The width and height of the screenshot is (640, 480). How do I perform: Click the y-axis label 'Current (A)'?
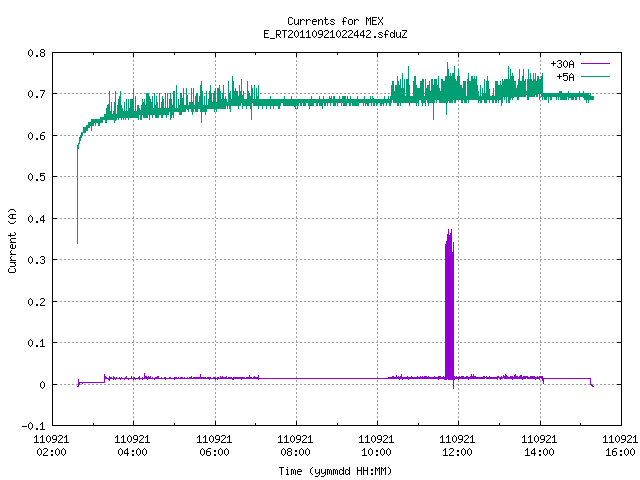point(13,240)
